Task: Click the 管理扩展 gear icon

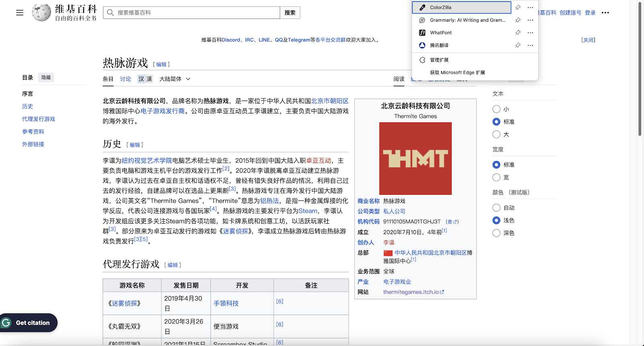Action: [x=422, y=60]
